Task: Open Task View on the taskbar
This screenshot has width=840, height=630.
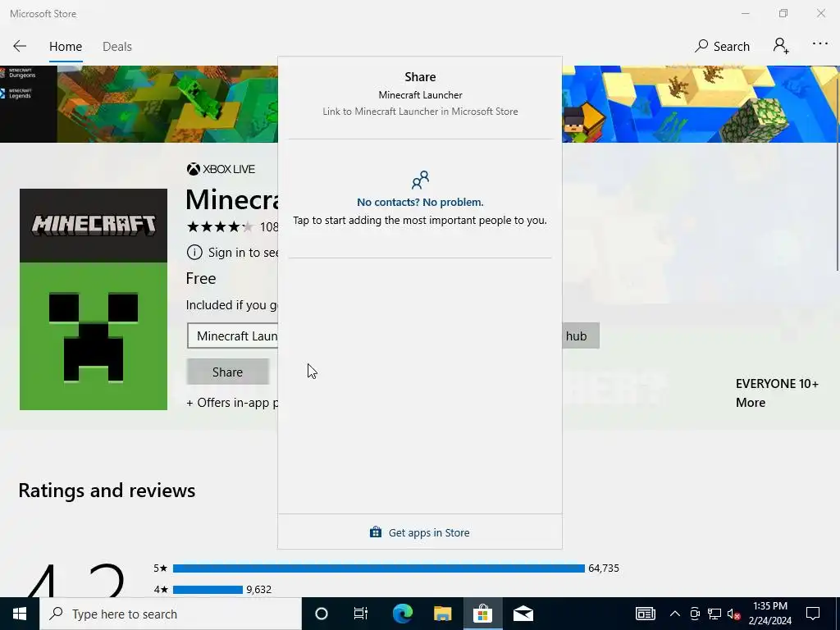Action: tap(361, 614)
